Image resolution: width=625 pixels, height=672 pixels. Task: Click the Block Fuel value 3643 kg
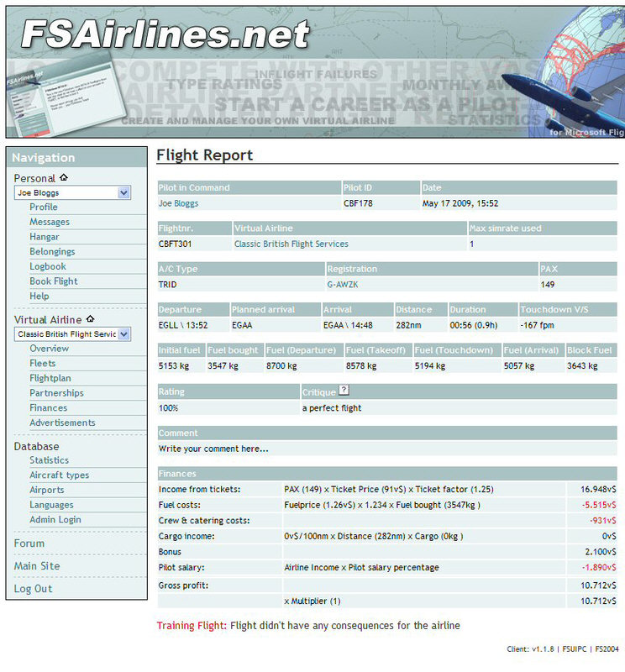tap(582, 366)
